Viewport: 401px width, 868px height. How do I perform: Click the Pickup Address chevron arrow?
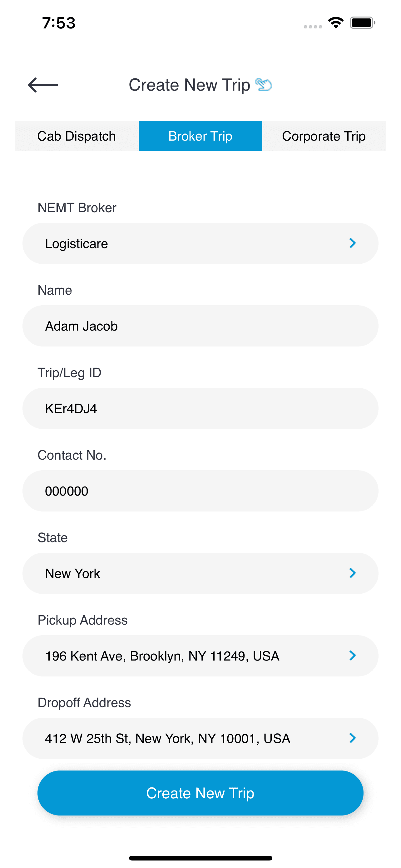[352, 656]
